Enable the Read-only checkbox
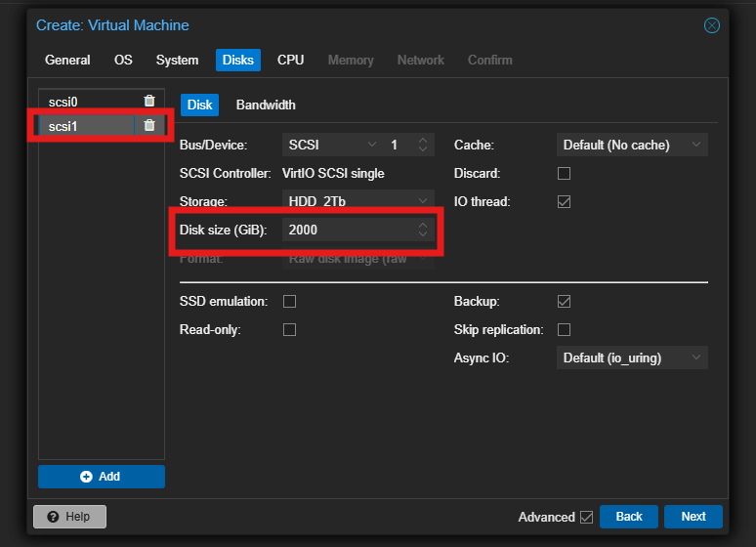Viewport: 756px width, 547px height. coord(289,330)
